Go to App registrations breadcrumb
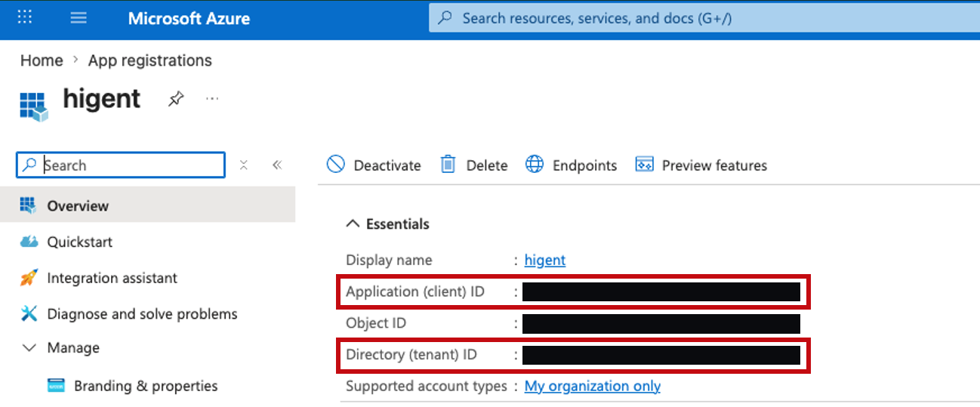This screenshot has height=407, width=980. (150, 60)
